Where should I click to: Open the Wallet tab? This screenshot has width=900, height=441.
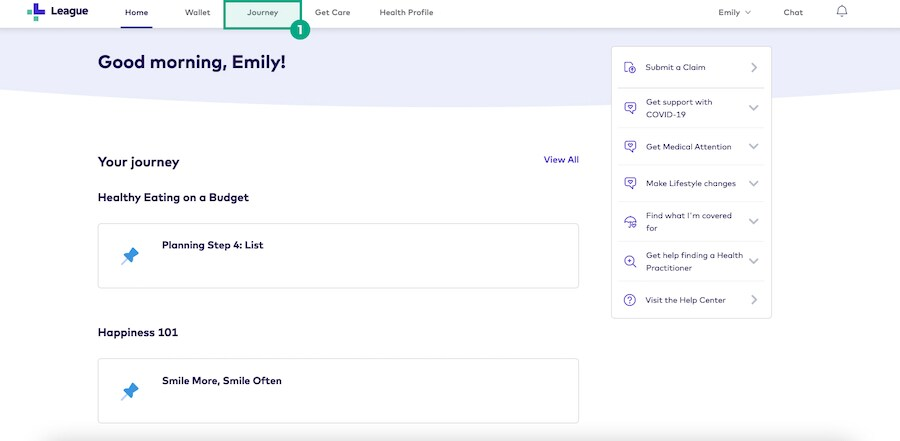[x=198, y=13]
